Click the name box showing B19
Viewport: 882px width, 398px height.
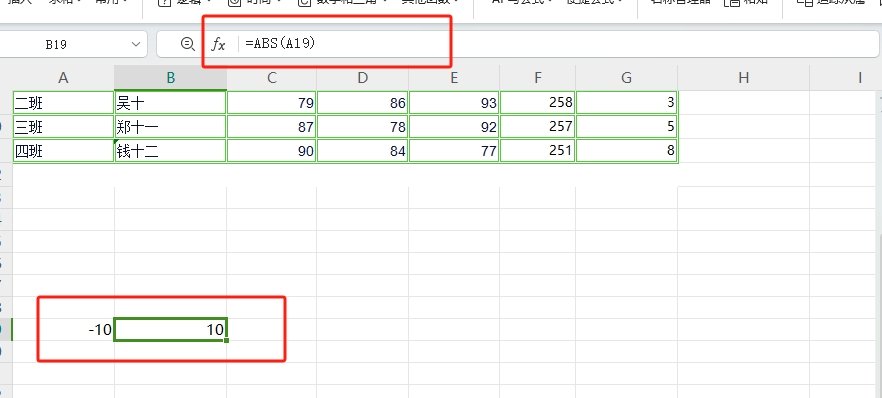tap(56, 44)
